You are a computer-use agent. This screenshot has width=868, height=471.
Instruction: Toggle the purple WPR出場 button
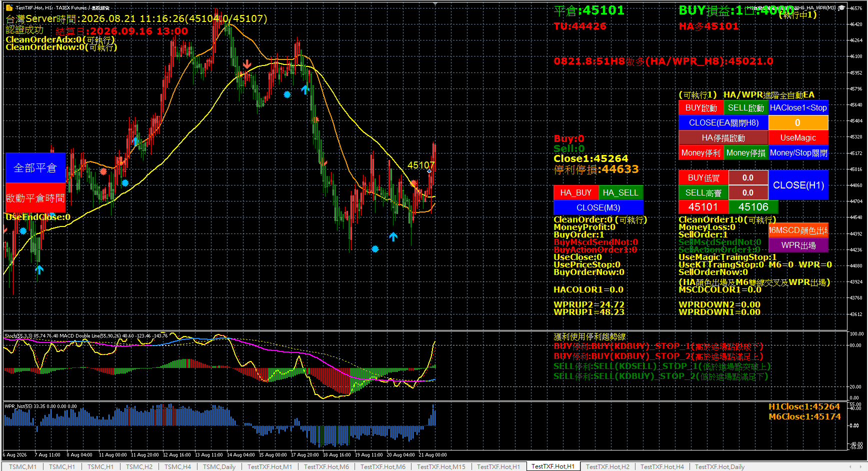tap(798, 245)
